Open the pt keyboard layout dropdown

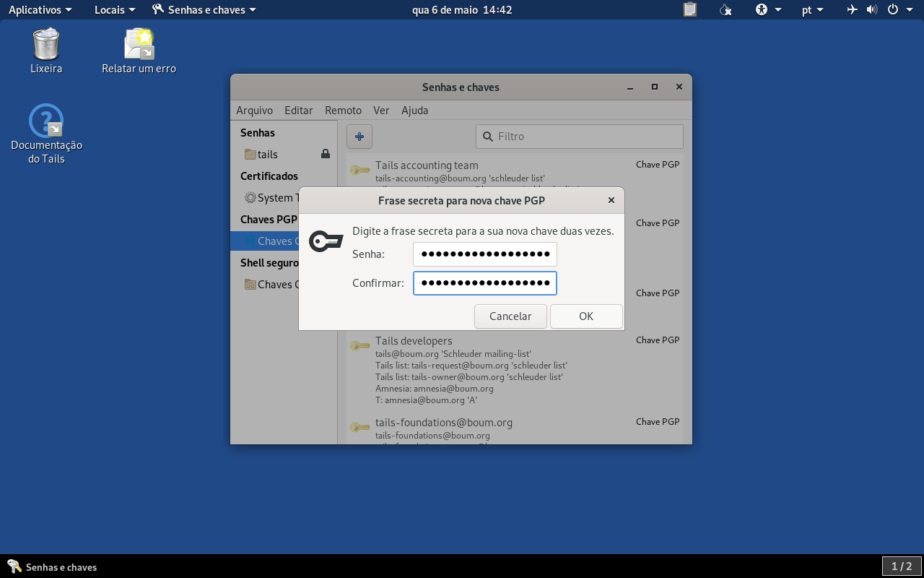point(813,9)
